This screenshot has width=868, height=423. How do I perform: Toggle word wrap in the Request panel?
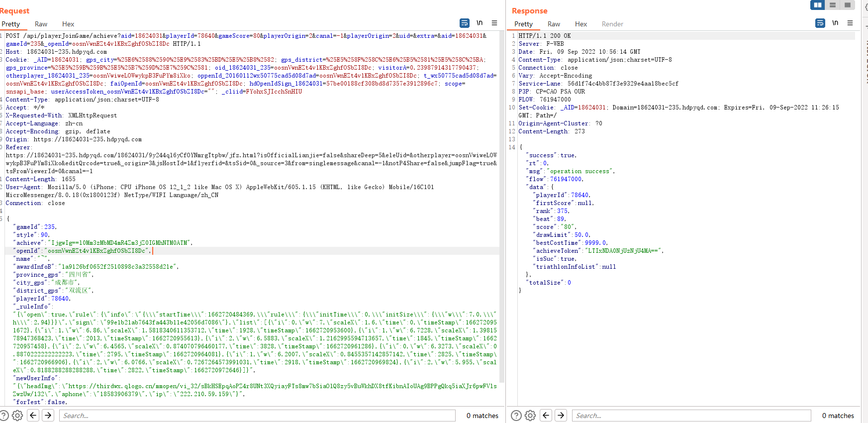point(464,23)
